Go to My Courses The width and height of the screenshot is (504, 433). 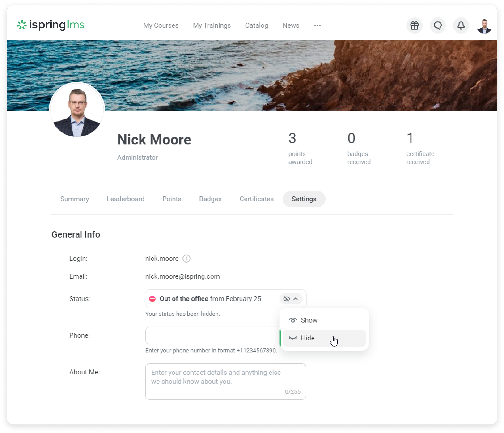(x=161, y=25)
